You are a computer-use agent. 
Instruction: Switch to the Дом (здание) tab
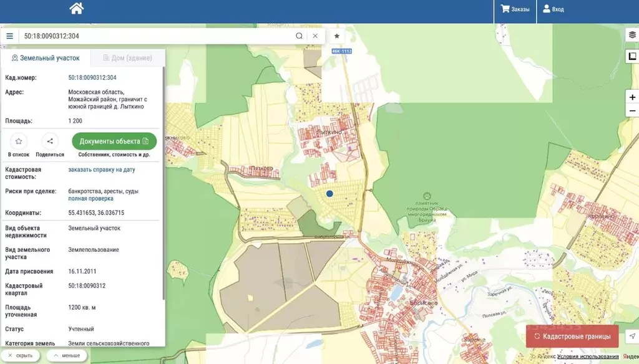pos(127,58)
